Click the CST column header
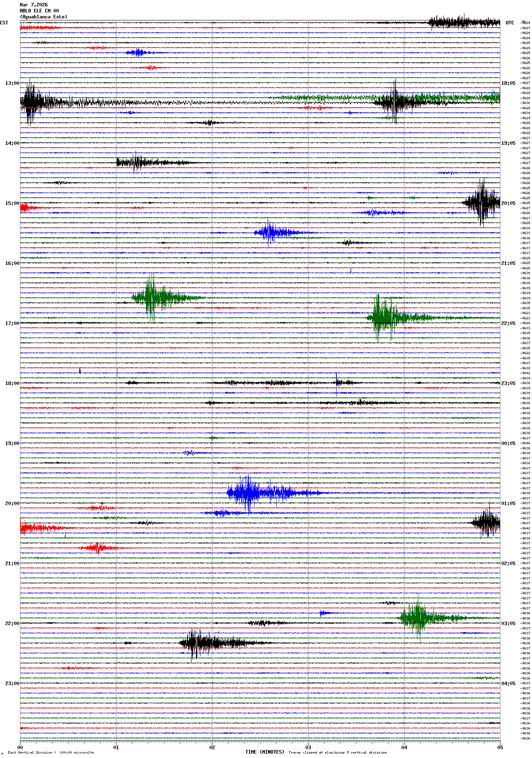 (4, 23)
